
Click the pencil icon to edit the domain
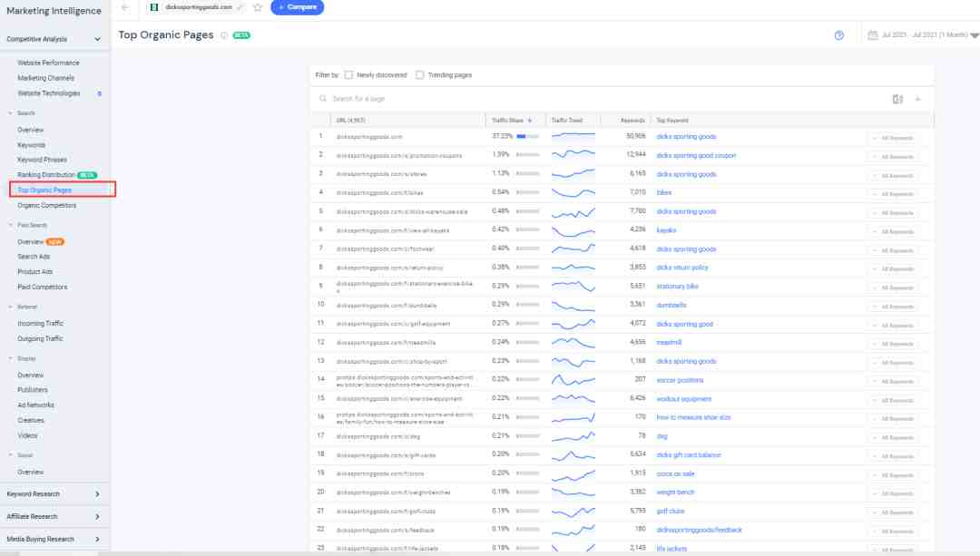[240, 7]
